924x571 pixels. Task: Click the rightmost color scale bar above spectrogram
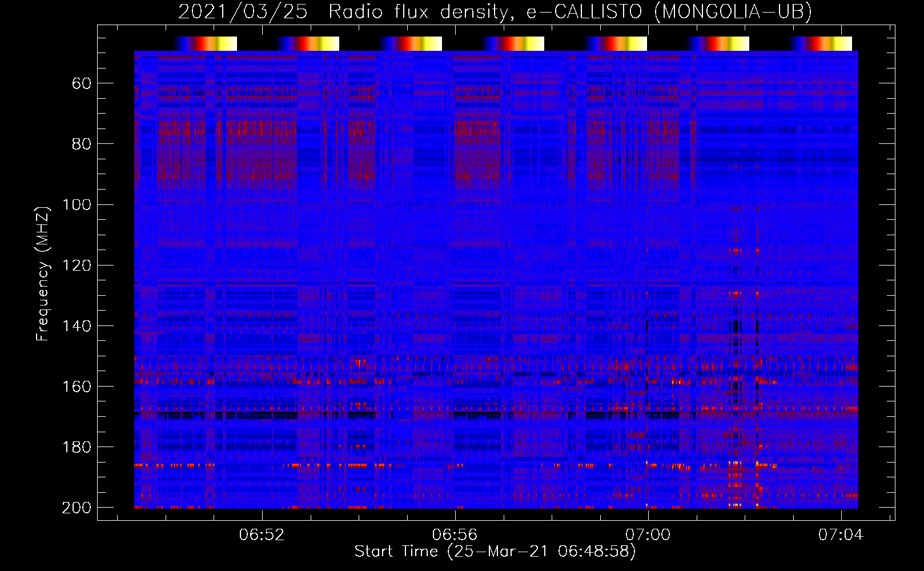(x=821, y=44)
